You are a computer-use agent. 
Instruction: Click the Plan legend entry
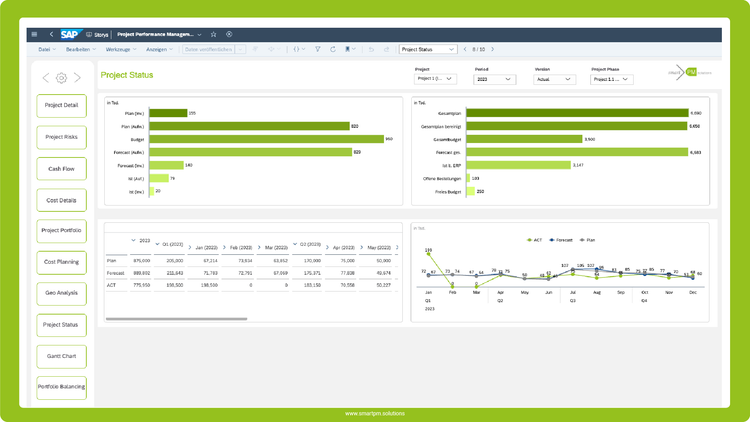point(587,240)
